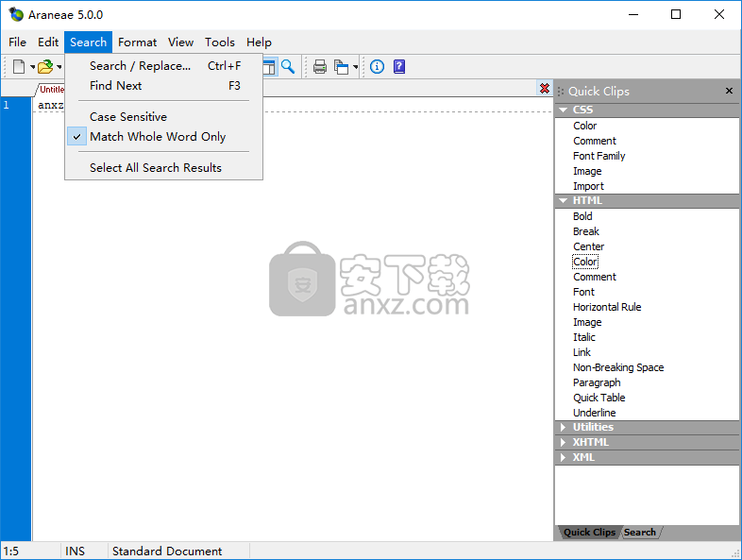This screenshot has height=560, width=742.
Task: Open the View menu
Action: click(180, 42)
